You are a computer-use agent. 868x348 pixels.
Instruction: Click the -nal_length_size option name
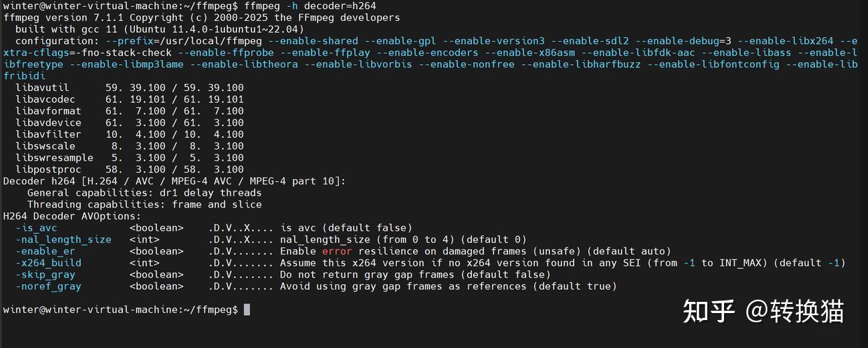click(x=63, y=240)
